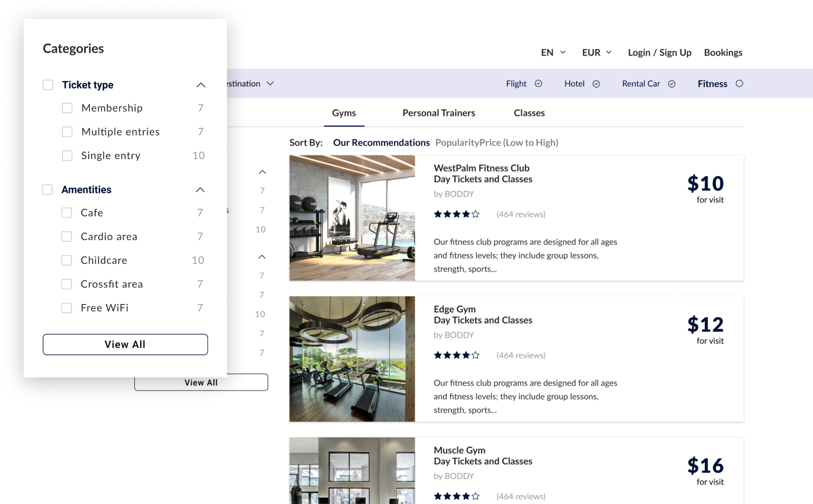The width and height of the screenshot is (813, 504).
Task: Click View All in Categories popup
Action: point(125,344)
